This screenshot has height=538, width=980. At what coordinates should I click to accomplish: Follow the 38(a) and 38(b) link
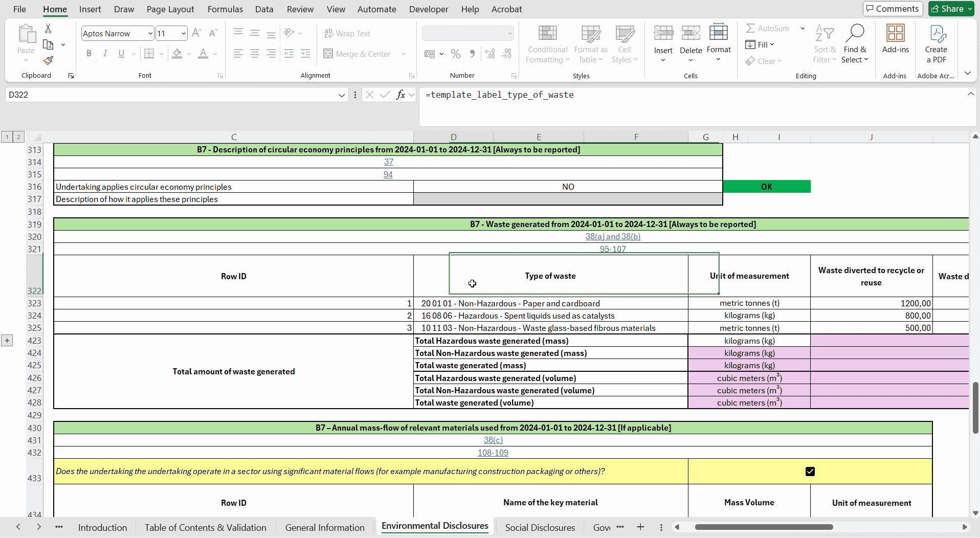[613, 237]
